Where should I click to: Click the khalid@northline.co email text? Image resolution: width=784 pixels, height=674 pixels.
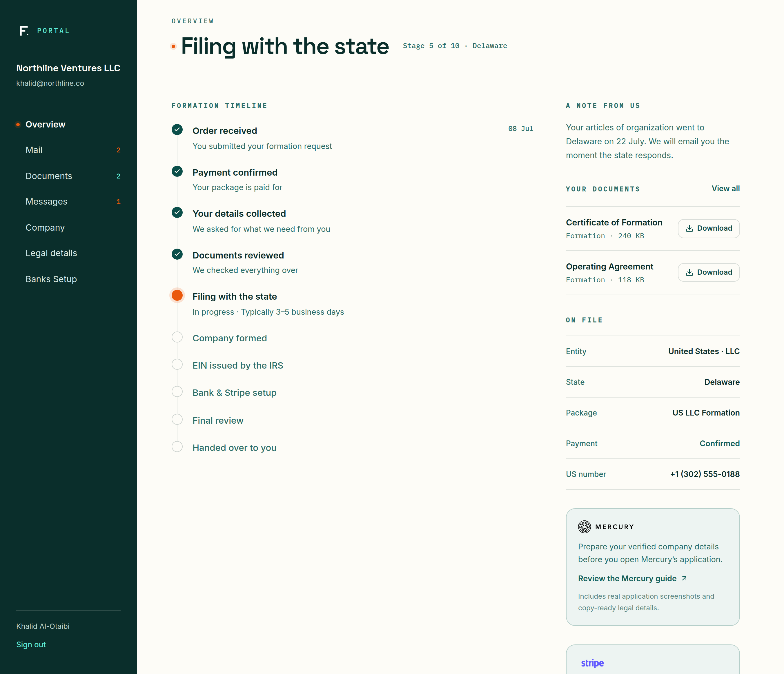tap(50, 83)
